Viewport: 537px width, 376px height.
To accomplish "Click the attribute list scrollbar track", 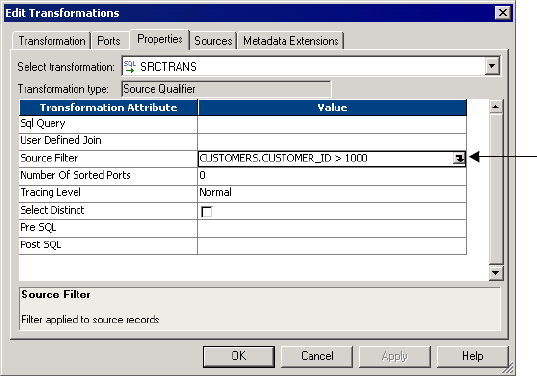I will click(496, 189).
